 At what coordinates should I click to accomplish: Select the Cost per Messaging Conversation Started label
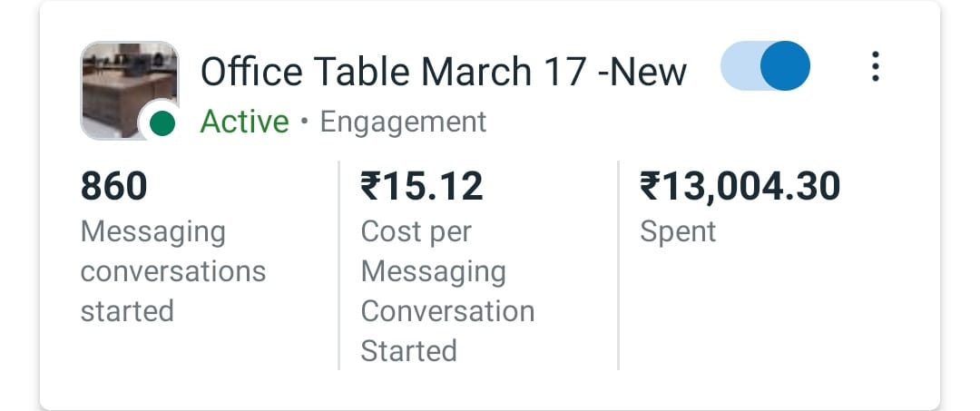pyautogui.click(x=447, y=291)
